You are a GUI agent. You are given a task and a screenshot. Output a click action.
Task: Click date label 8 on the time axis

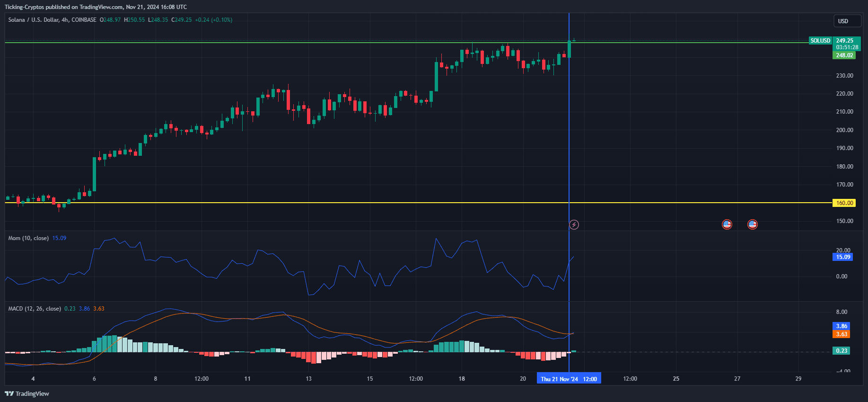(156, 379)
